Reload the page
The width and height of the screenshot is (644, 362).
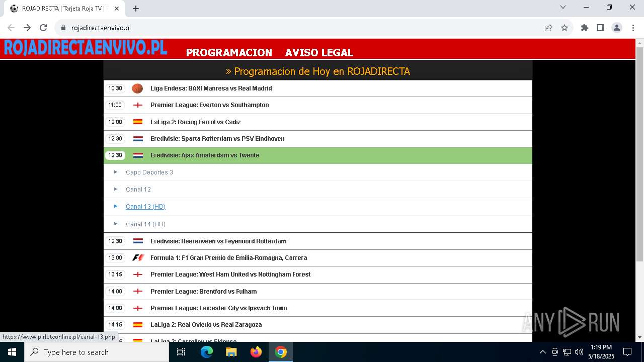click(x=43, y=28)
